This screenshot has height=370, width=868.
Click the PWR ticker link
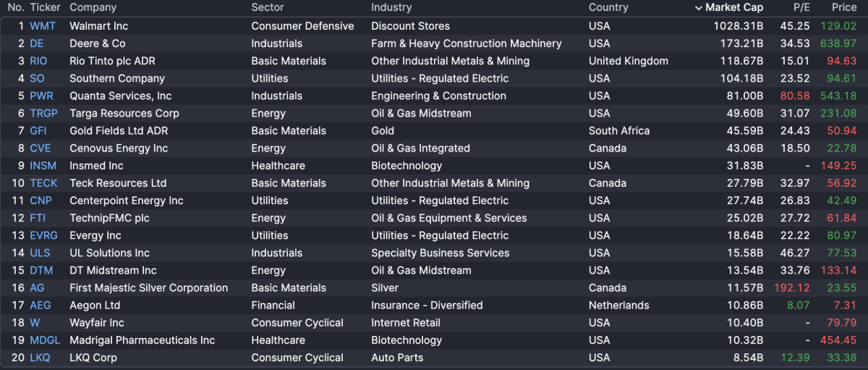(x=41, y=96)
